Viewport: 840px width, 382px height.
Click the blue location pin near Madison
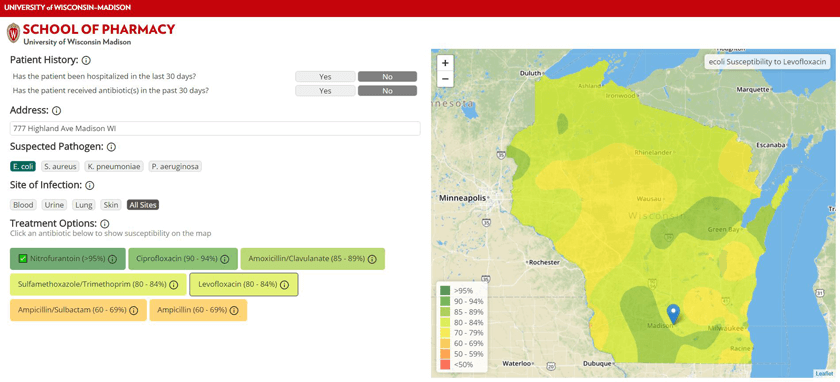(673, 313)
